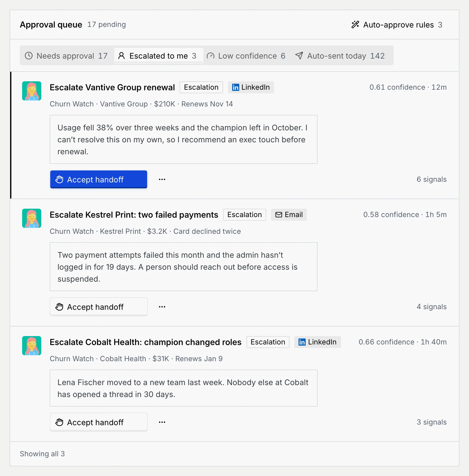Click the Usage fell 38% message box
The width and height of the screenshot is (469, 476).
pyautogui.click(x=184, y=139)
